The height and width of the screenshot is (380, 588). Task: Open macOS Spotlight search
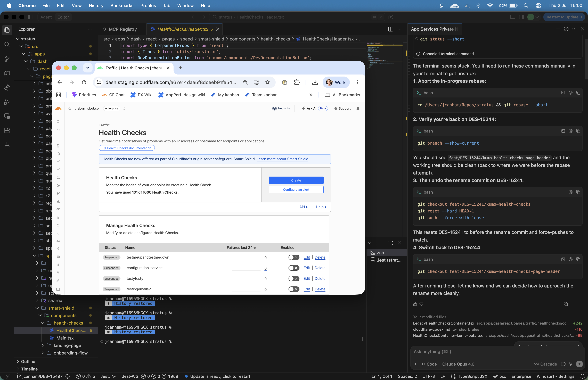pos(526,5)
